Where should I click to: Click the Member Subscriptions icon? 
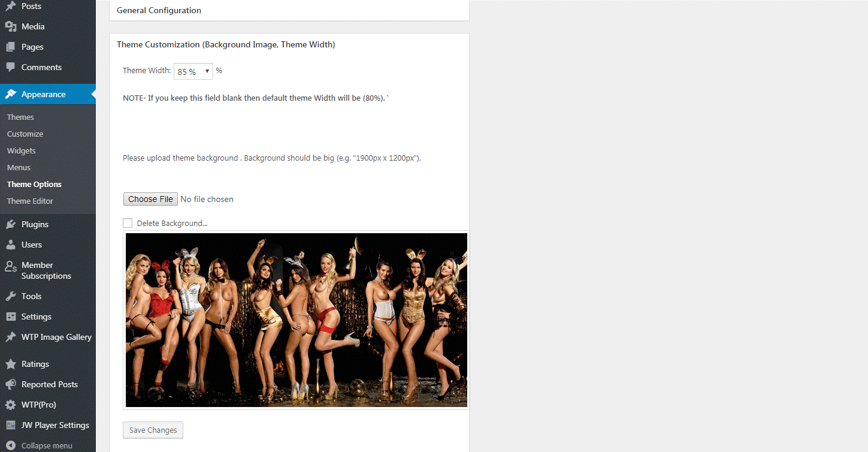point(10,267)
